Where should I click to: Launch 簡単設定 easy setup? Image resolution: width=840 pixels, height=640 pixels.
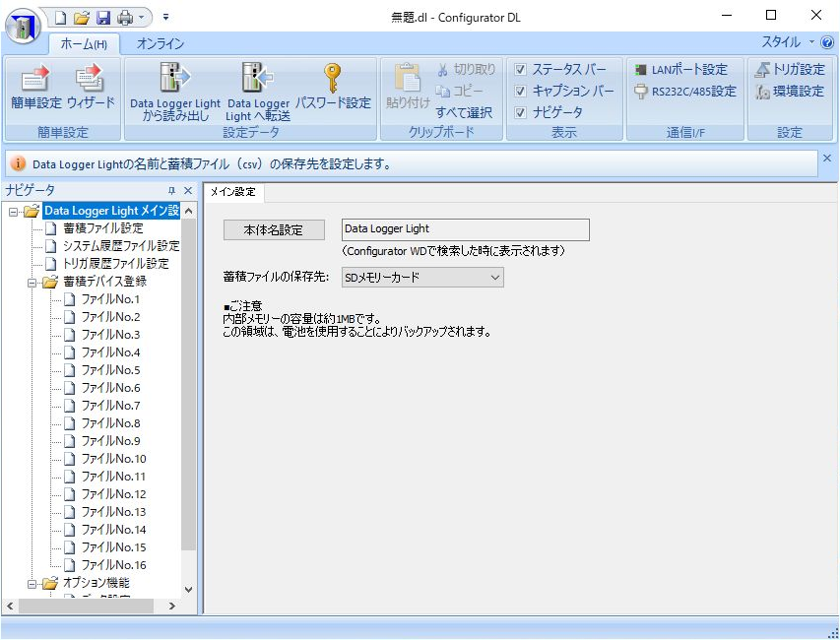tap(35, 87)
